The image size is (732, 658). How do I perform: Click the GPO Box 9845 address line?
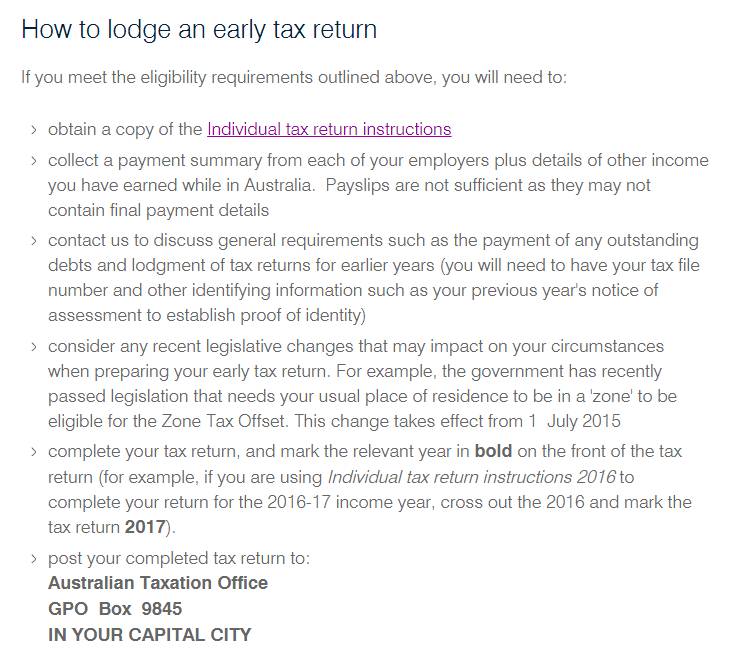click(x=115, y=609)
